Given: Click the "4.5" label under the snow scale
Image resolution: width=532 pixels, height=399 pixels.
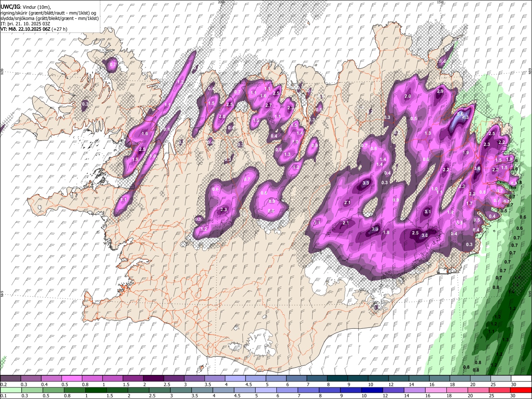Looking at the screenshot, I should 249,384.
